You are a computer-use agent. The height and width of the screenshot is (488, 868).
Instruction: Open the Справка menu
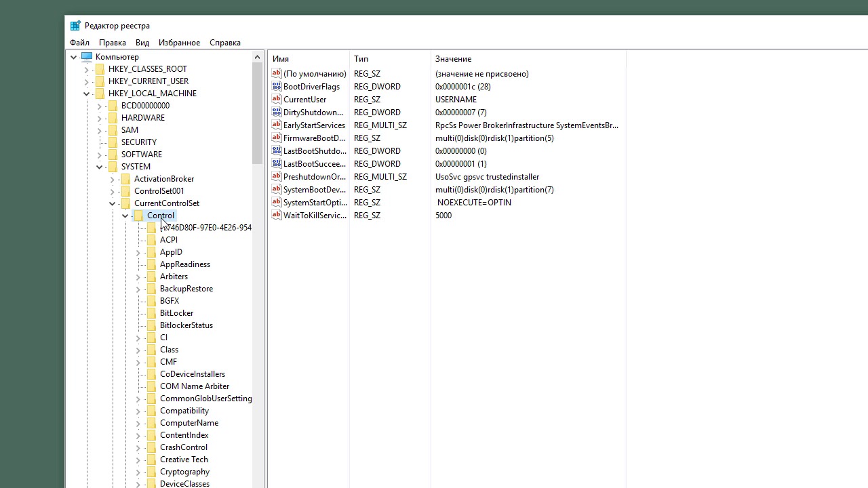point(225,43)
